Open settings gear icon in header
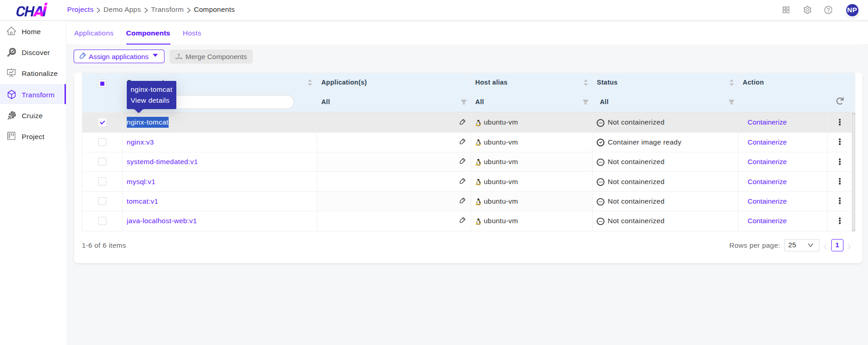The width and height of the screenshot is (868, 345). coord(808,10)
